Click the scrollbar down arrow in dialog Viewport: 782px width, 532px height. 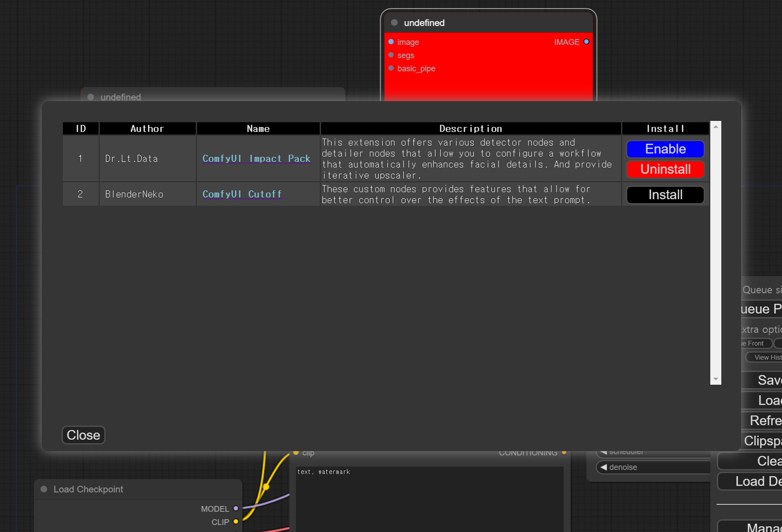[x=716, y=379]
